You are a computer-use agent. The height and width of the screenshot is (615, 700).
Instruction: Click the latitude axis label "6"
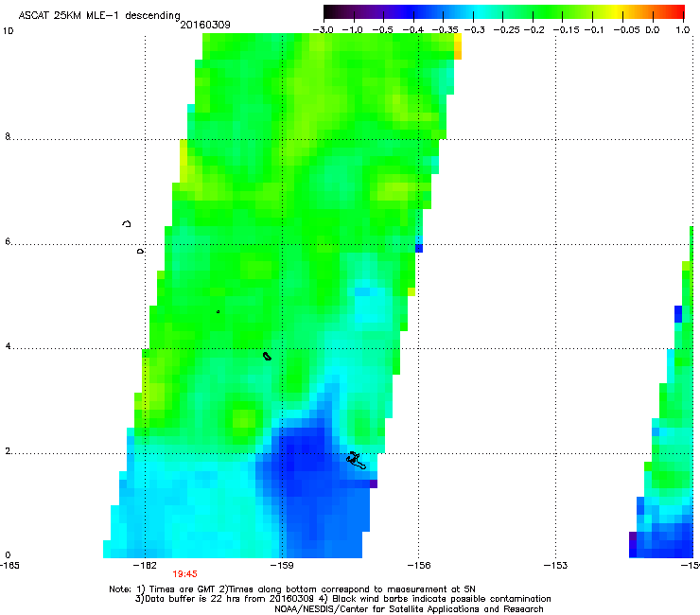(x=8, y=241)
